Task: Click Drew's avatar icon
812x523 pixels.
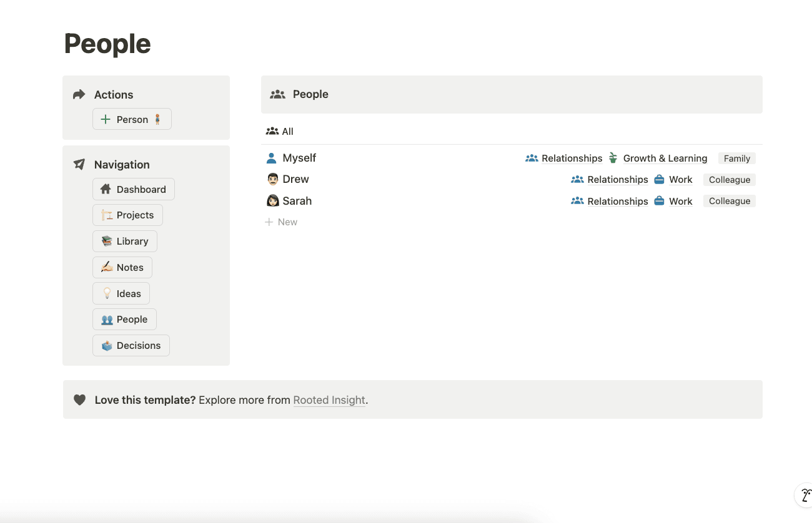Action: point(272,180)
